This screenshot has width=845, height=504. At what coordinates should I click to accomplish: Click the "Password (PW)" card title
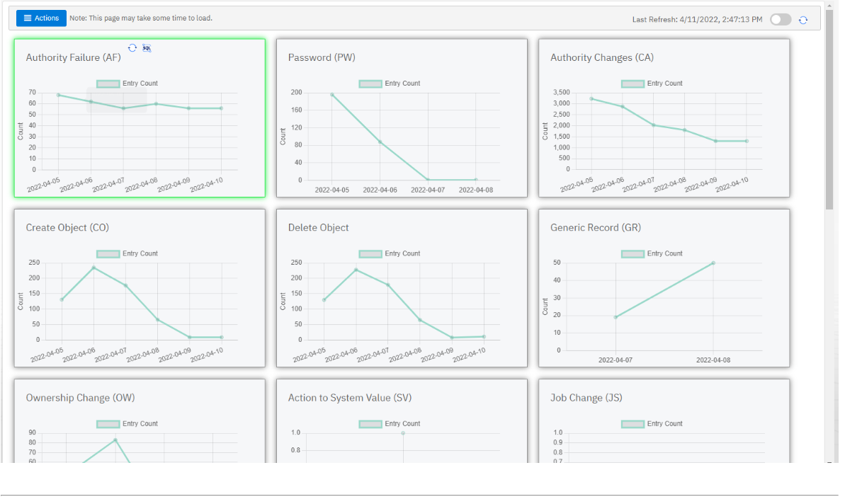click(322, 57)
